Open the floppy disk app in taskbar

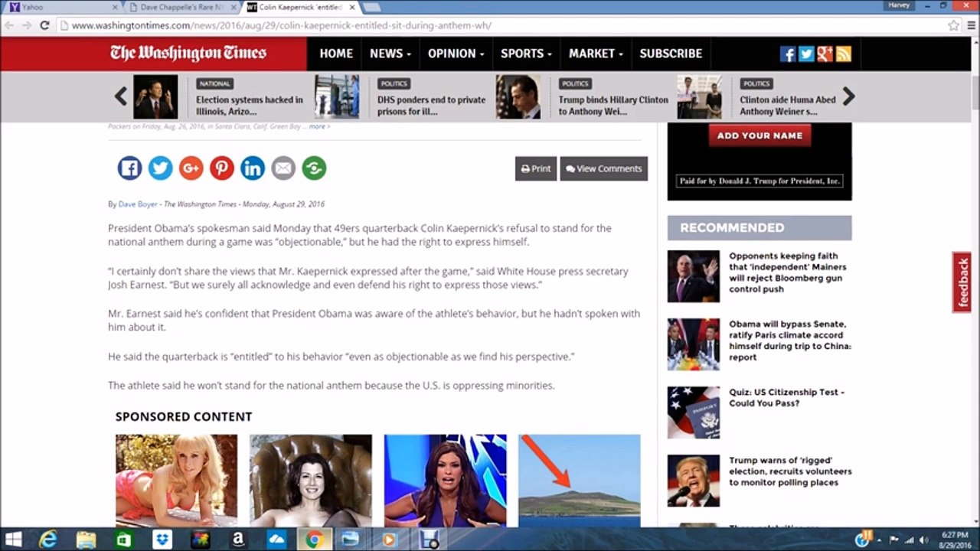[x=430, y=540]
